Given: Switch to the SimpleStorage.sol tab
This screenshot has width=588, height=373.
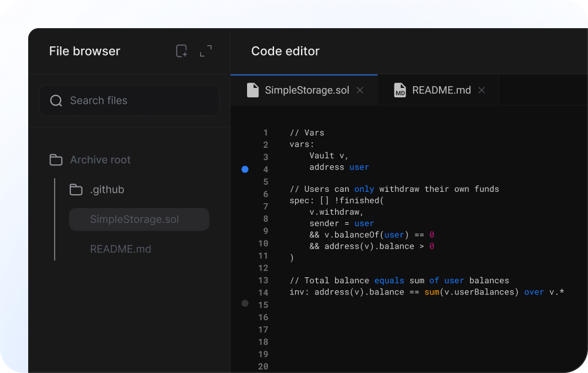Looking at the screenshot, I should point(306,90).
